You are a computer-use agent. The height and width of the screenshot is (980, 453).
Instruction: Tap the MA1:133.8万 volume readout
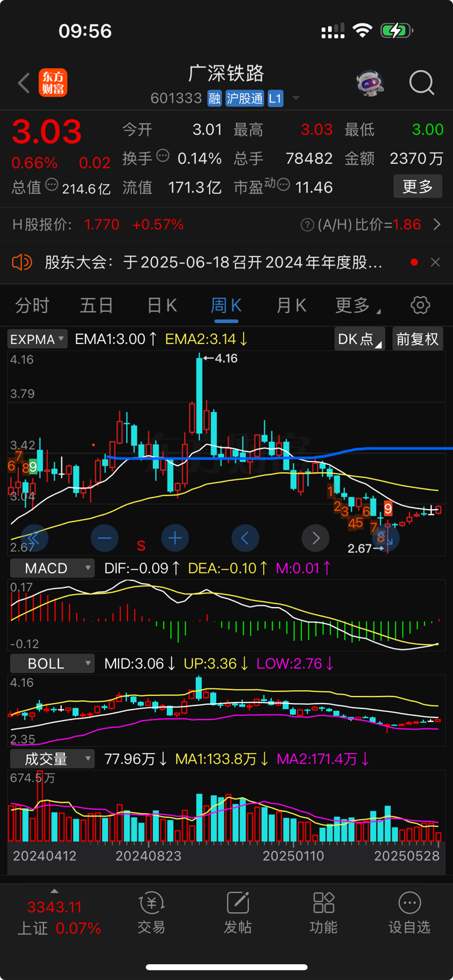222,759
